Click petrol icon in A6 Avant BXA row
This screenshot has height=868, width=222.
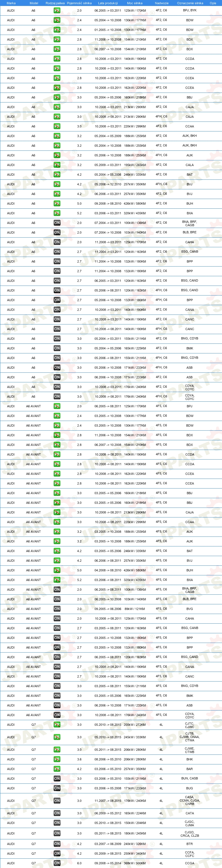coord(57,580)
